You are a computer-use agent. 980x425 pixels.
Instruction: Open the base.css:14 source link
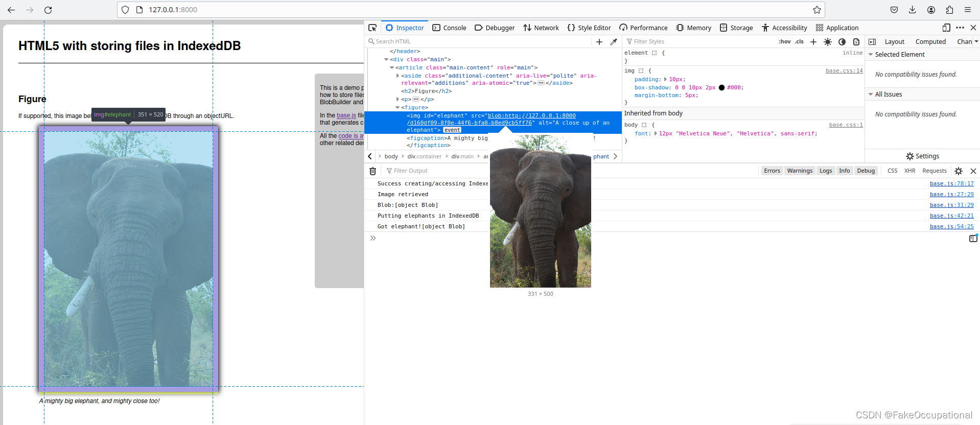pos(844,71)
